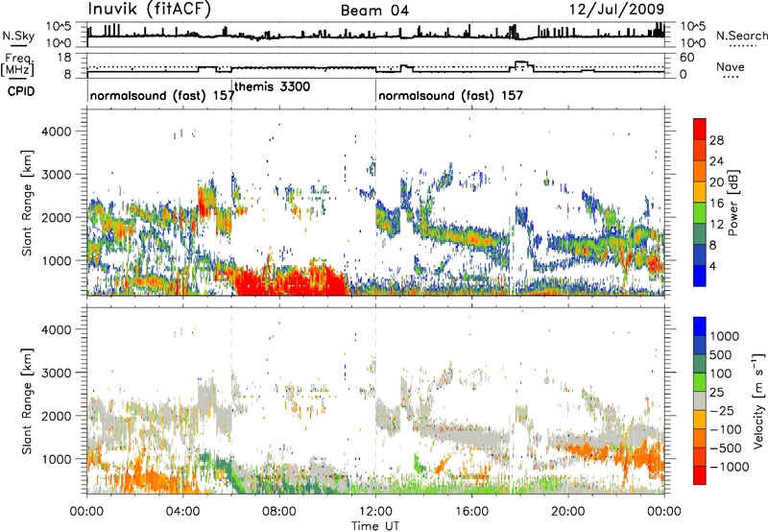Click the red -1000 swatch on Velocity colorbar

point(700,475)
